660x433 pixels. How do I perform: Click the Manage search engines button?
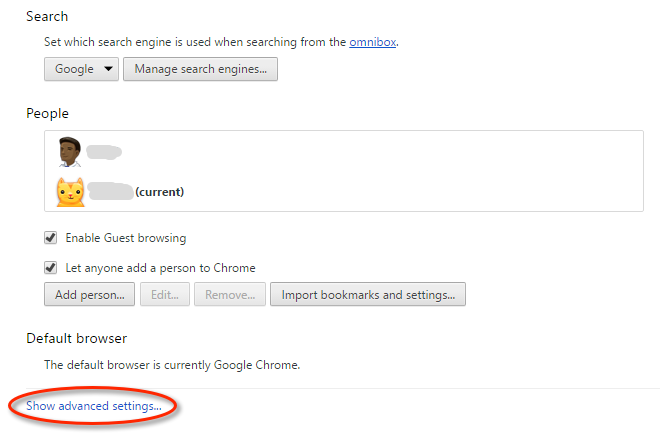pos(200,69)
